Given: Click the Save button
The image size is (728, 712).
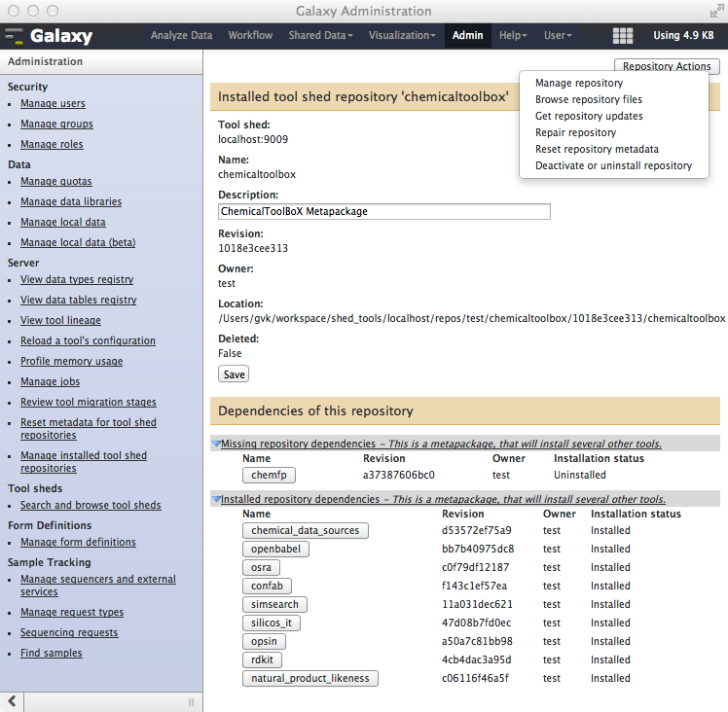Looking at the screenshot, I should (x=234, y=374).
